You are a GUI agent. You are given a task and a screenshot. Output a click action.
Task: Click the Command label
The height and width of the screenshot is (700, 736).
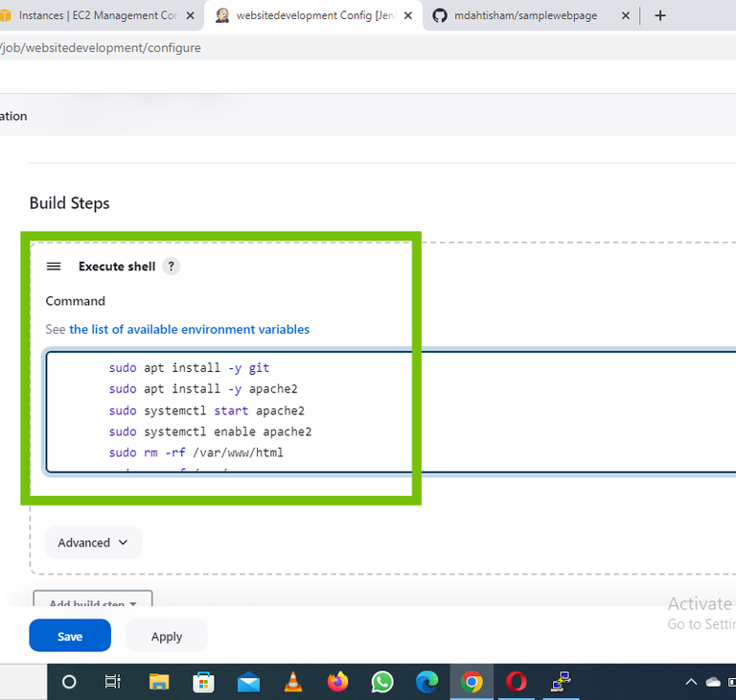[75, 301]
